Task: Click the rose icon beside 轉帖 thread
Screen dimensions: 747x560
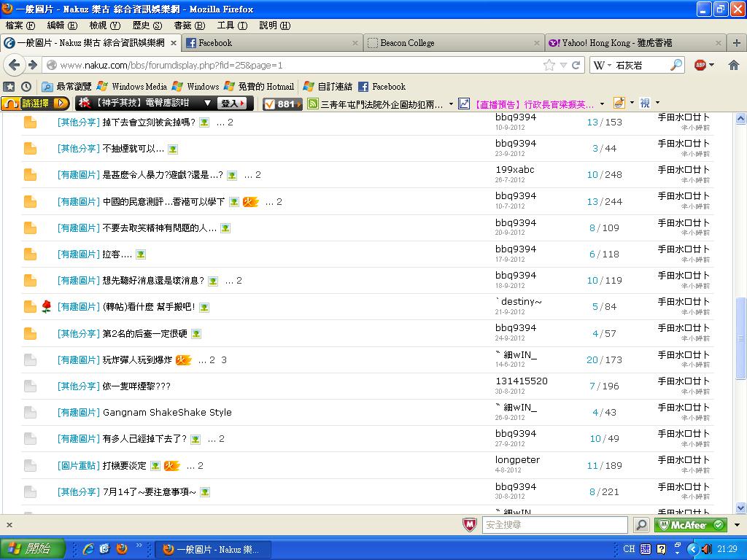Action: [46, 307]
